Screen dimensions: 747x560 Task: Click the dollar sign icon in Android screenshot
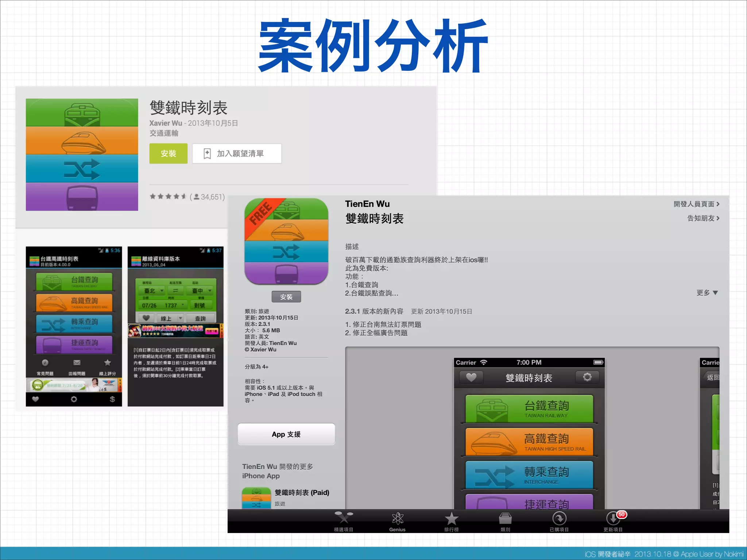(x=112, y=399)
